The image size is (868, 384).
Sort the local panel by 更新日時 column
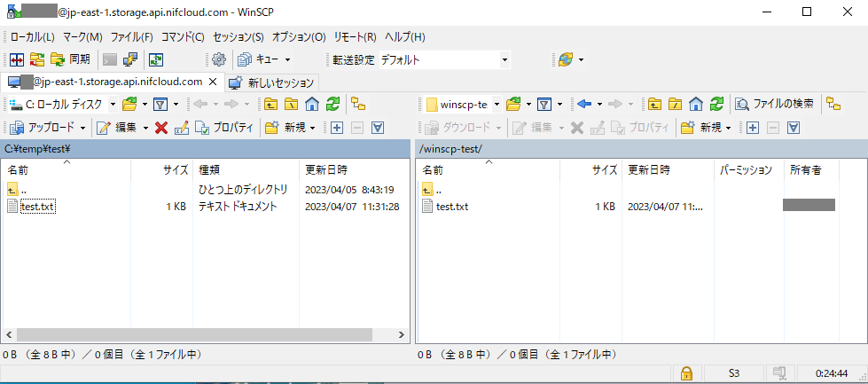[326, 169]
